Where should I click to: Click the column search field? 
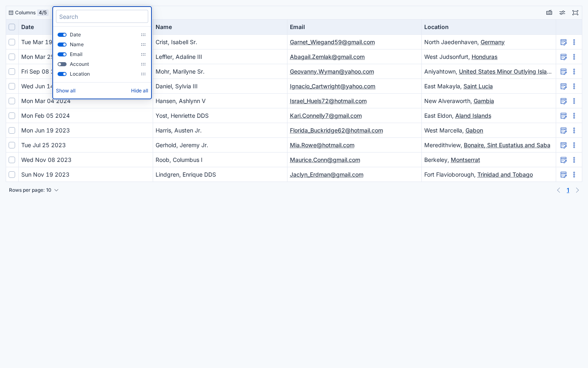point(102,17)
